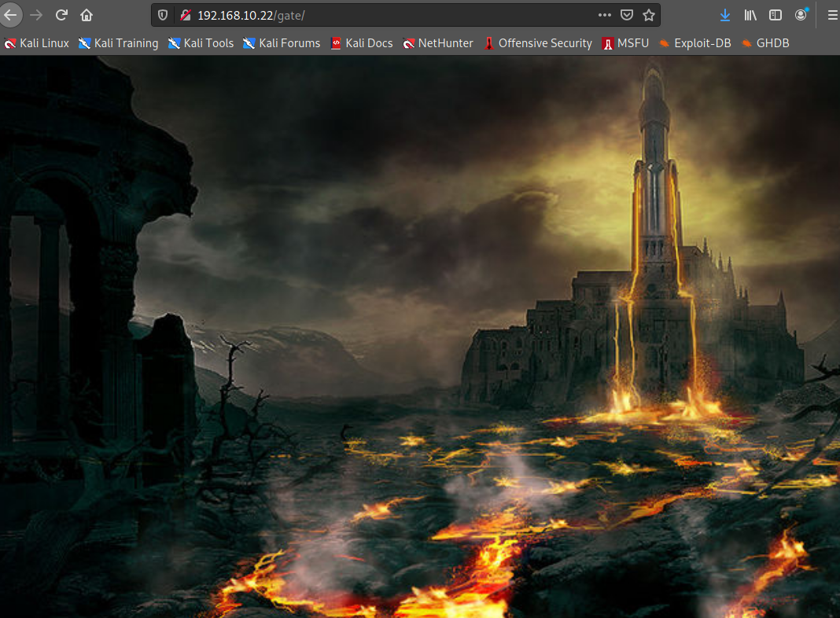This screenshot has height=618, width=840.
Task: Open the Kali Training bookmark
Action: 118,43
